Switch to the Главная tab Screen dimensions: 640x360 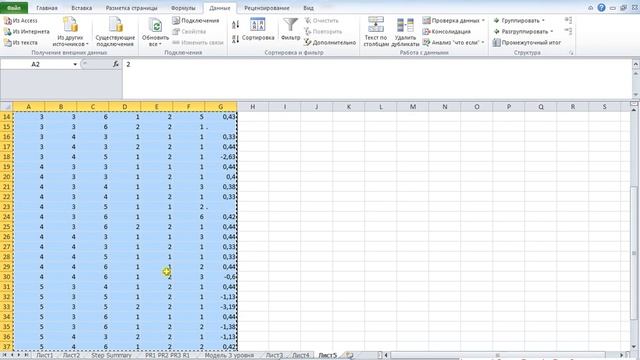47,8
